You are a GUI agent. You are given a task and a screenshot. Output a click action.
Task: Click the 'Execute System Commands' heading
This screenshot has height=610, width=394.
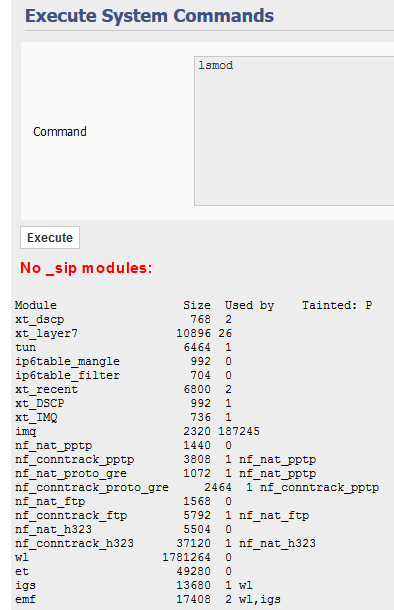(149, 16)
